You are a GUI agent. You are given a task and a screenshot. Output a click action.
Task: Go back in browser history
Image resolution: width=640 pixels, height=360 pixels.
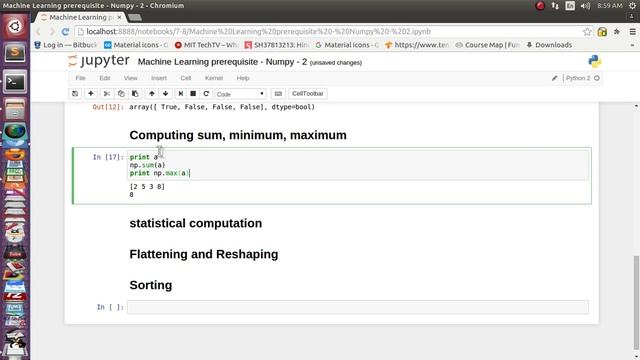pos(38,31)
